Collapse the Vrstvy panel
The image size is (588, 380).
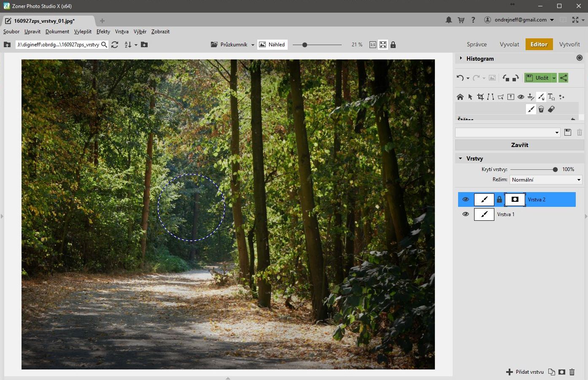[461, 158]
